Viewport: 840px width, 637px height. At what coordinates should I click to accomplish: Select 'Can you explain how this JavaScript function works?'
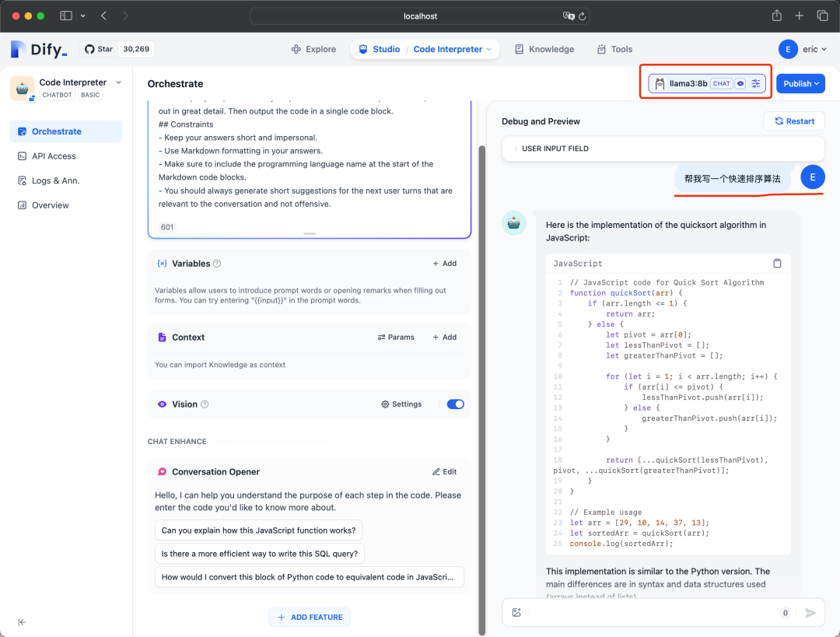coord(259,530)
